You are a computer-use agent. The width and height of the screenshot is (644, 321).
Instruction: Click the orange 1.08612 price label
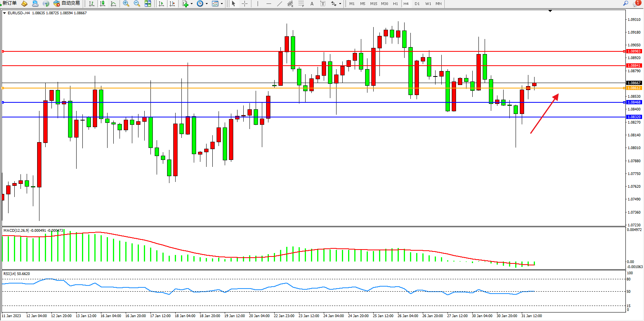tap(634, 88)
